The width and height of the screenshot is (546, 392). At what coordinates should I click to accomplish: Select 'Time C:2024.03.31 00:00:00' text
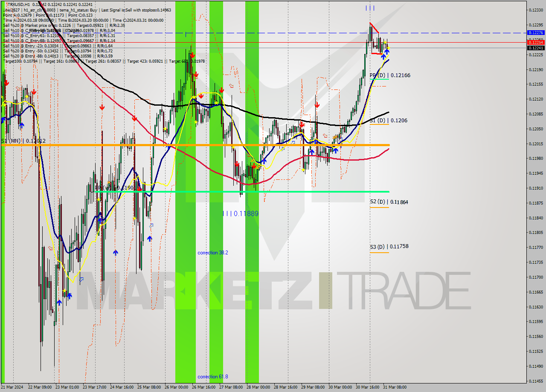139,20
